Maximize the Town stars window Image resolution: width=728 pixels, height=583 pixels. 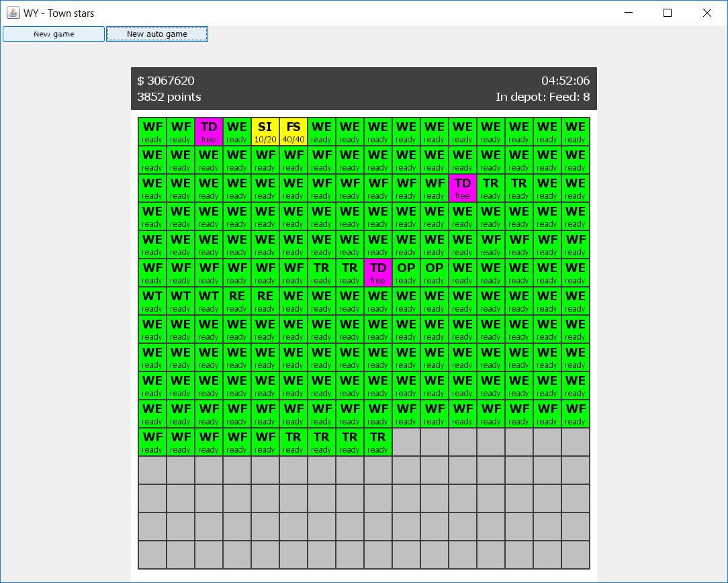pyautogui.click(x=668, y=13)
